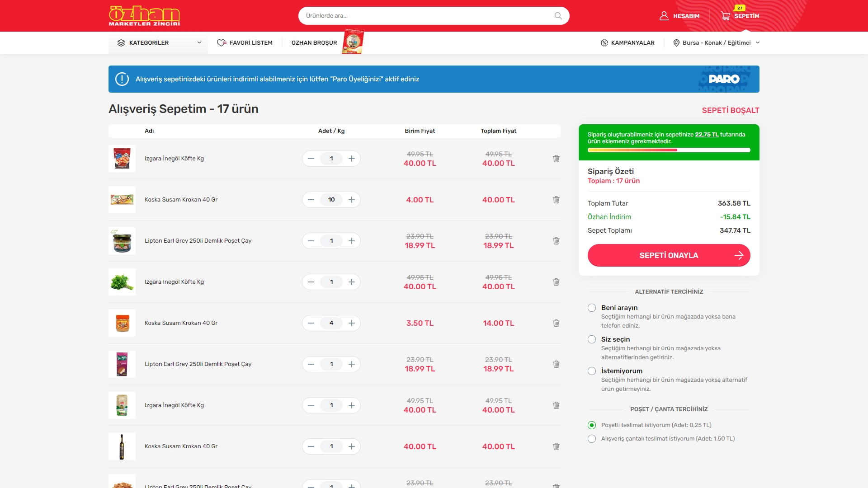The image size is (868, 488).
Task: Click the Toplam : 17 ürün text
Action: (x=613, y=181)
